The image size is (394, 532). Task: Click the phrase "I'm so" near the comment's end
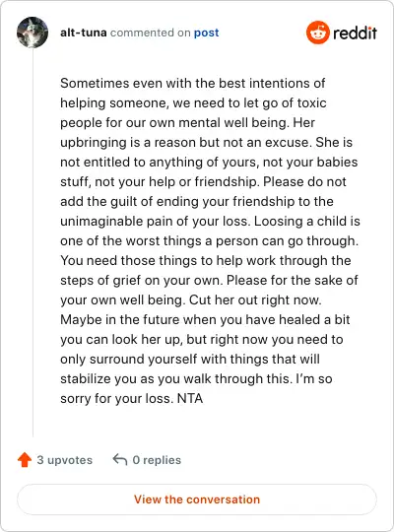[x=314, y=378]
